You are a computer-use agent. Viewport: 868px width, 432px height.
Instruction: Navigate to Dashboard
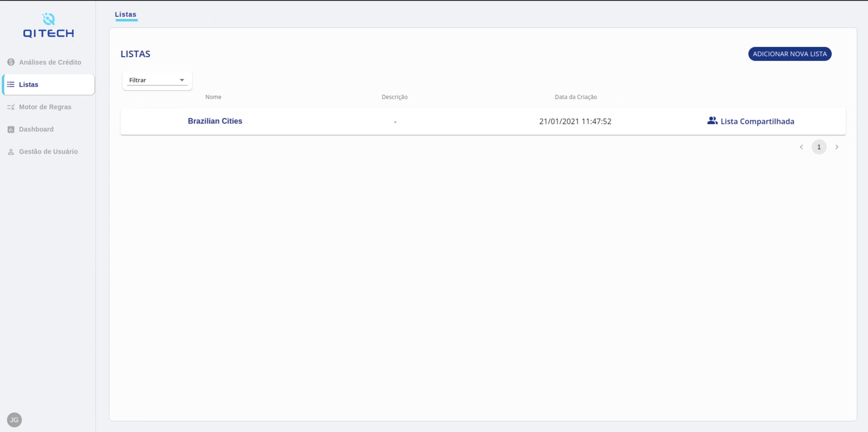(x=48, y=129)
